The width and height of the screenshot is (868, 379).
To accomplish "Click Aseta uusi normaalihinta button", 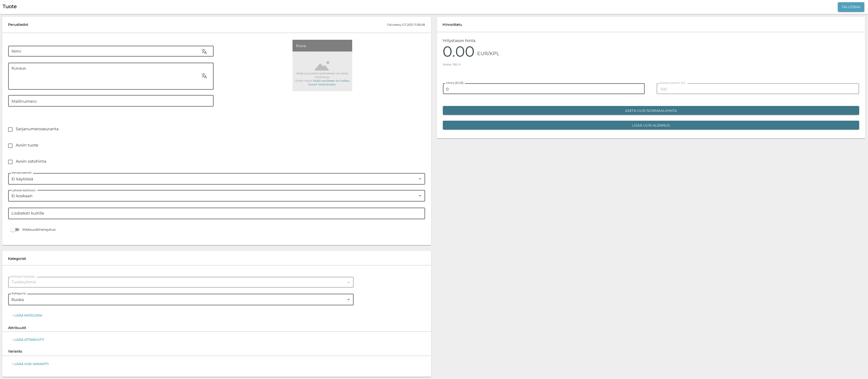I will pos(651,110).
